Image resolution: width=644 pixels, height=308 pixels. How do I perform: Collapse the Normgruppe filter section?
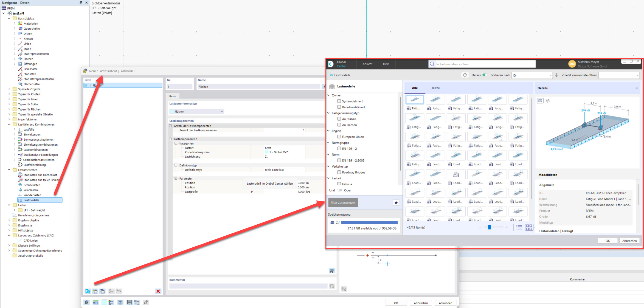click(328, 143)
